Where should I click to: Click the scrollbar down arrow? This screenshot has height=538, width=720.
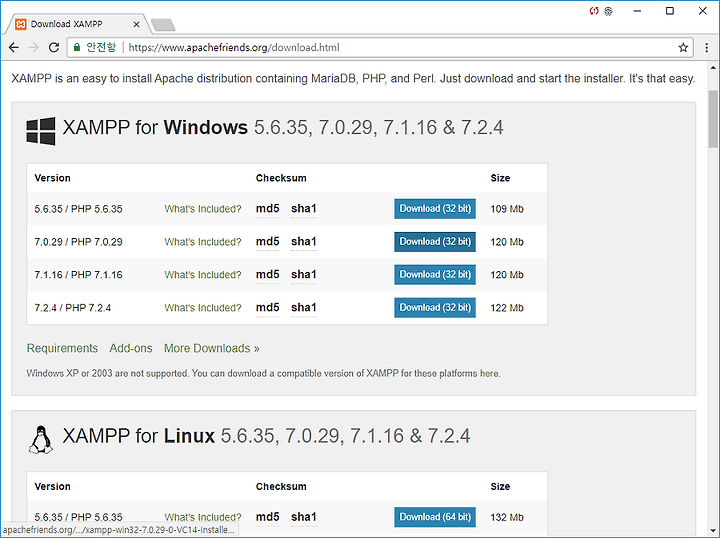click(x=713, y=531)
